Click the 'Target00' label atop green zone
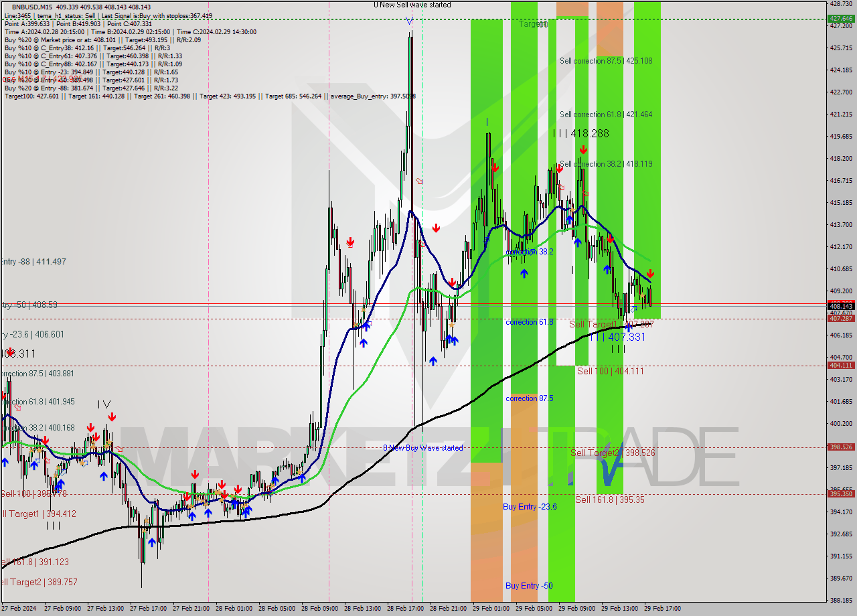The height and width of the screenshot is (616, 857). click(x=534, y=25)
